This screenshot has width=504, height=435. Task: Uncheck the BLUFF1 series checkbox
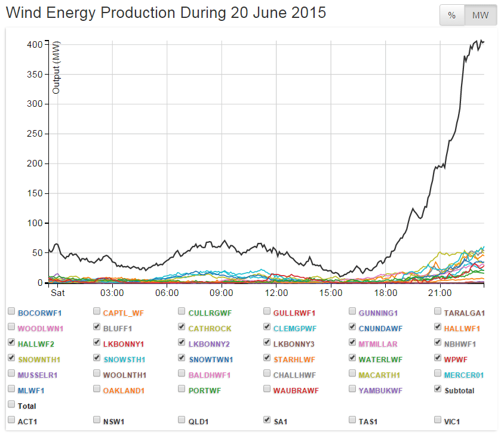tap(97, 327)
